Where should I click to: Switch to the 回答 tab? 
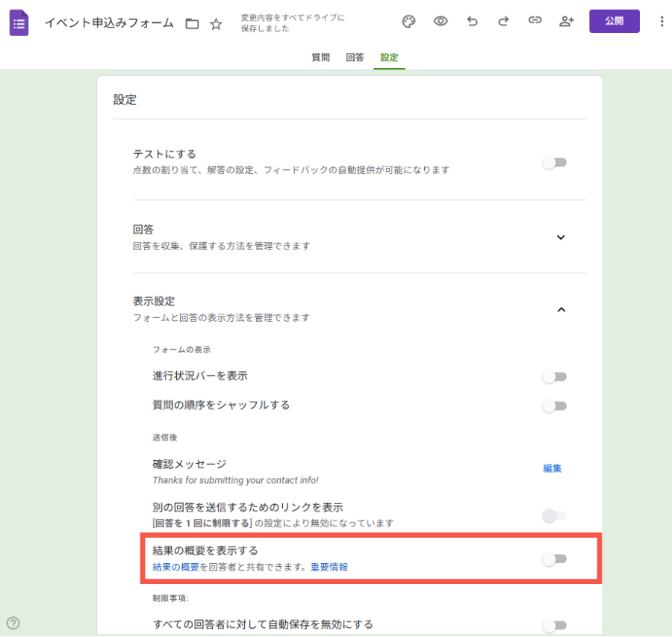[355, 58]
